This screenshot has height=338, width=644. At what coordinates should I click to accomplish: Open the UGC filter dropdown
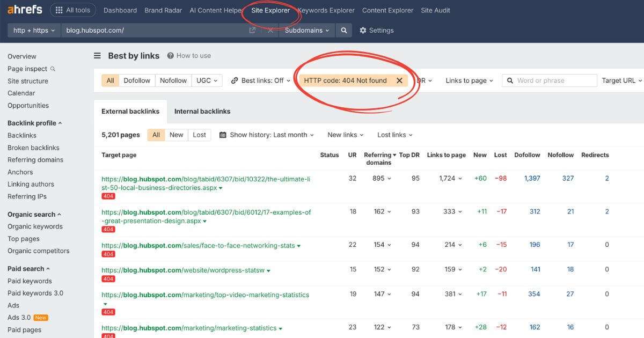pos(207,80)
